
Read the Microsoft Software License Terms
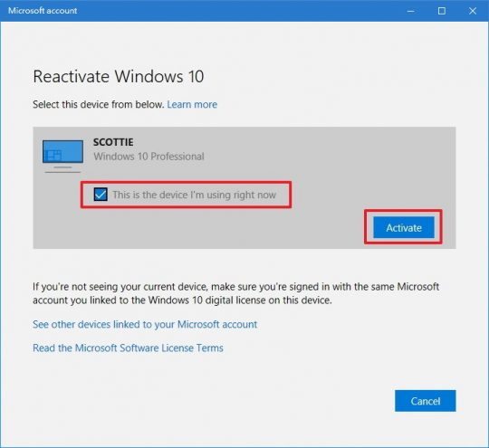(x=128, y=348)
